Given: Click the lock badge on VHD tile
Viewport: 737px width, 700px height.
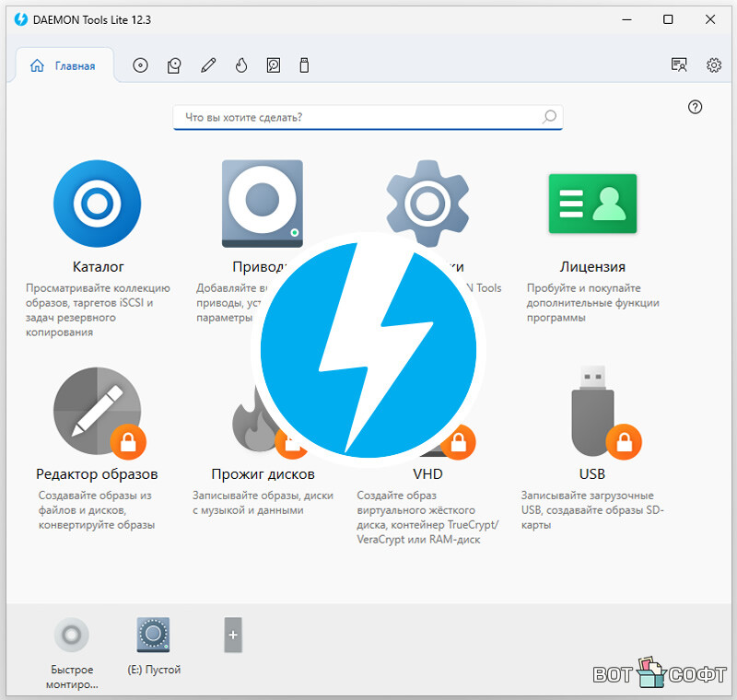Looking at the screenshot, I should pyautogui.click(x=458, y=442).
